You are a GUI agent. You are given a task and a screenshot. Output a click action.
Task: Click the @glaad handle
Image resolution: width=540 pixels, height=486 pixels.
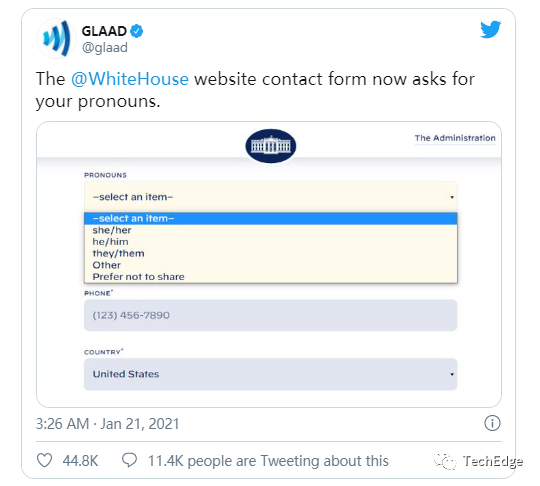tap(105, 48)
